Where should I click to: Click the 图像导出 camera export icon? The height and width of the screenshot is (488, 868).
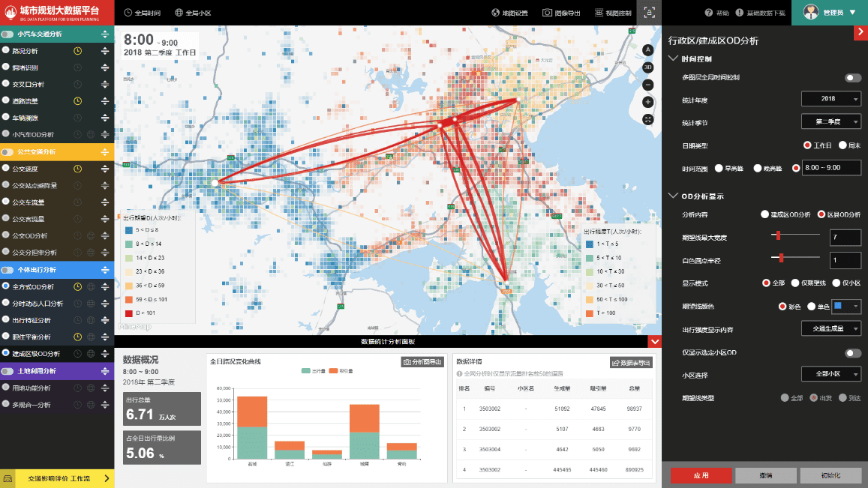[548, 13]
